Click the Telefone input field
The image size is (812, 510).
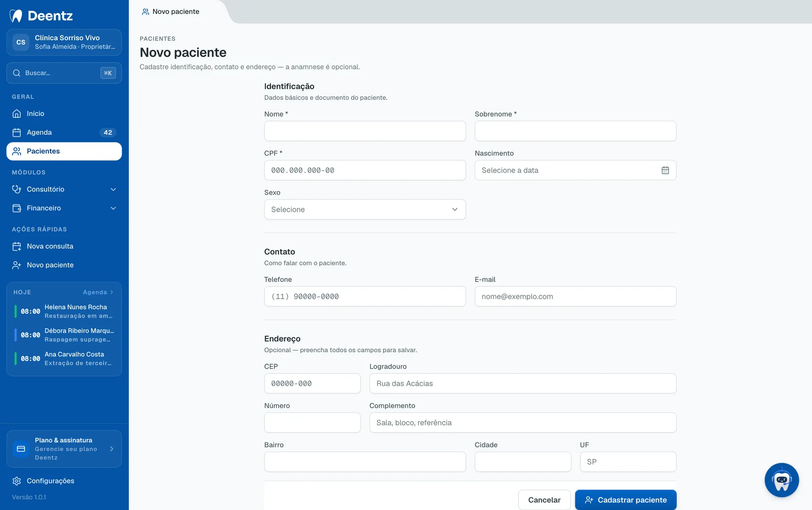(365, 296)
